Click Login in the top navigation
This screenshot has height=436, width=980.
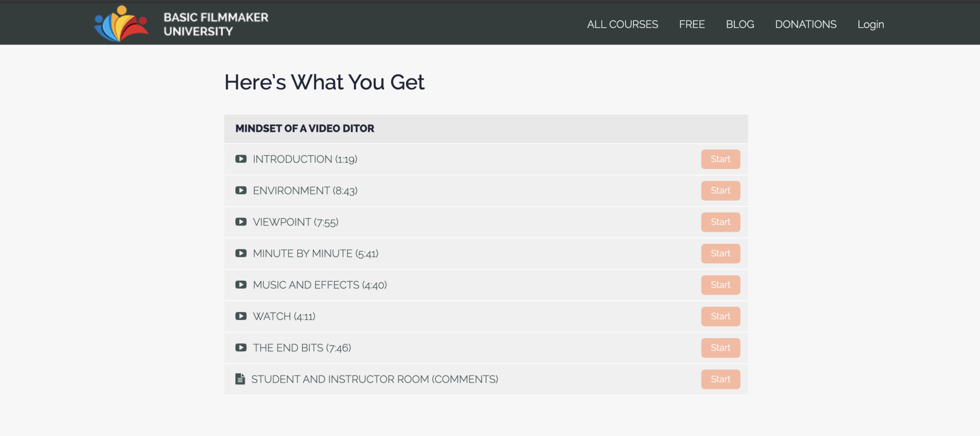[871, 24]
